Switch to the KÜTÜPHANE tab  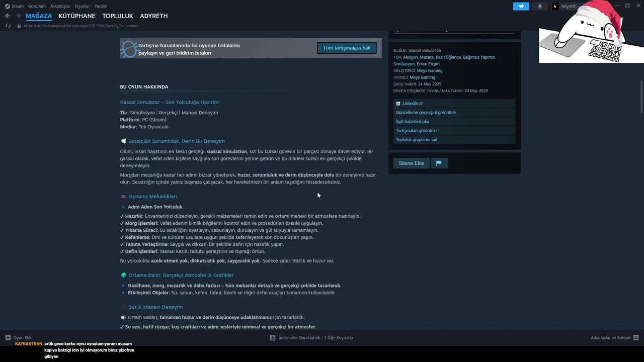tap(77, 16)
